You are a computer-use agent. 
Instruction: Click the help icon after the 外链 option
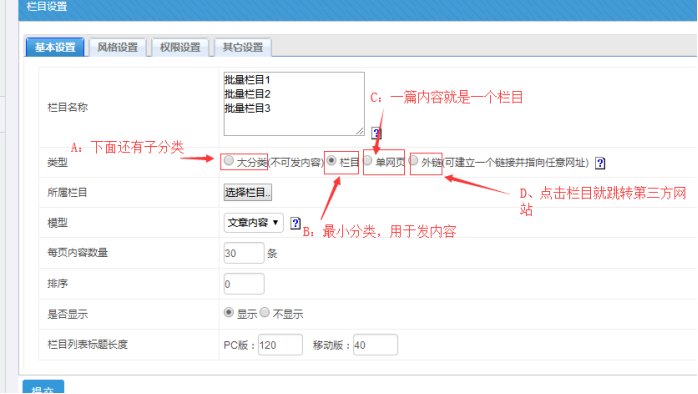(x=600, y=163)
